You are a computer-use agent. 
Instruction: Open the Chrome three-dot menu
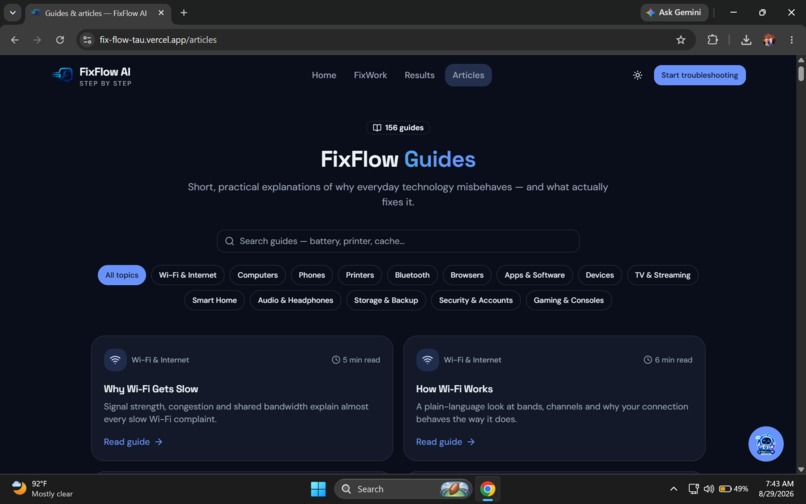(x=792, y=40)
